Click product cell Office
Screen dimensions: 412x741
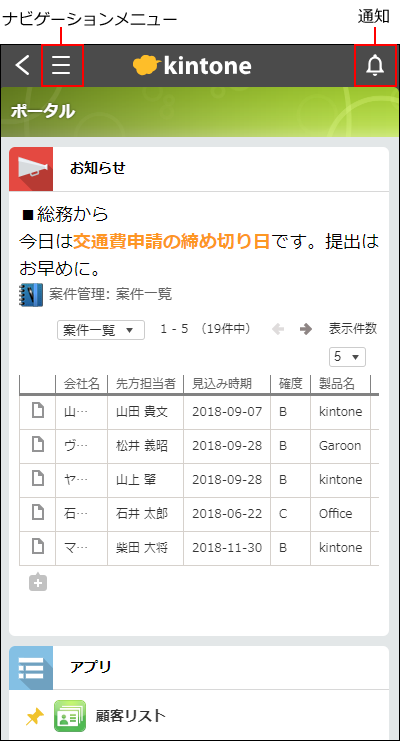(341, 514)
